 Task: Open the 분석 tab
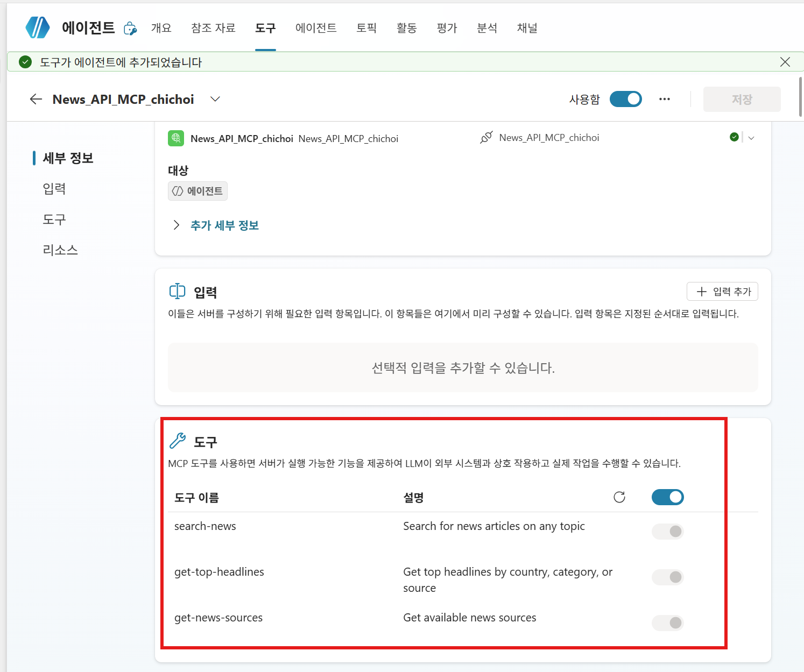pos(487,28)
